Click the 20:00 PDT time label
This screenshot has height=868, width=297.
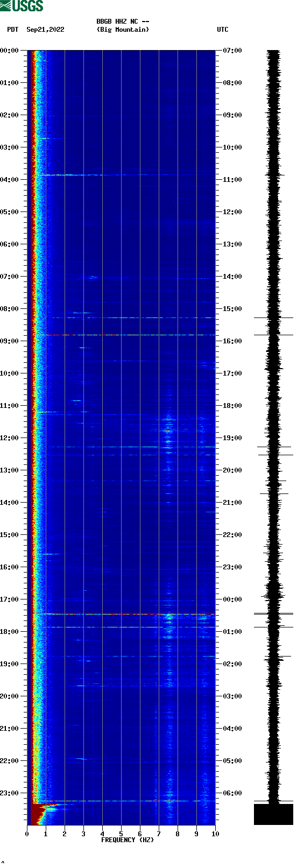pos(9,696)
